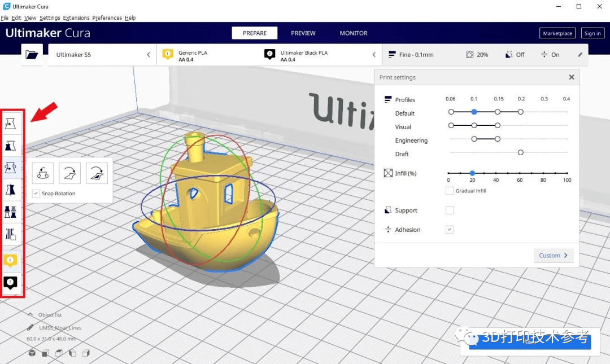Select the Support Blocker tool
Viewport: 610px width, 364px height.
pos(11,234)
